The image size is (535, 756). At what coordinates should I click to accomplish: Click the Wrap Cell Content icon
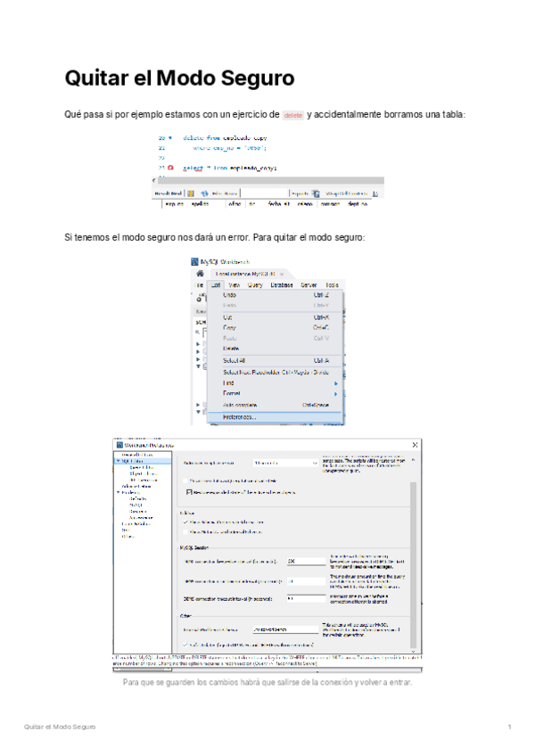[375, 193]
